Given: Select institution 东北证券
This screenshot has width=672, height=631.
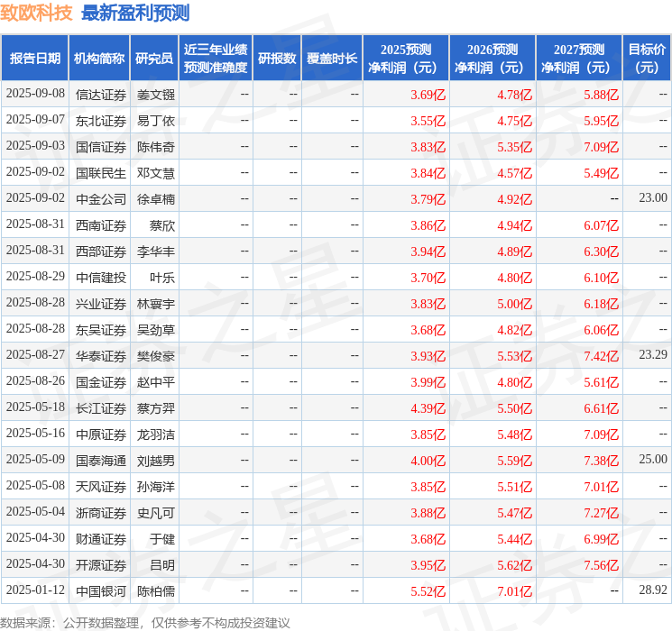Looking at the screenshot, I should [101, 121].
